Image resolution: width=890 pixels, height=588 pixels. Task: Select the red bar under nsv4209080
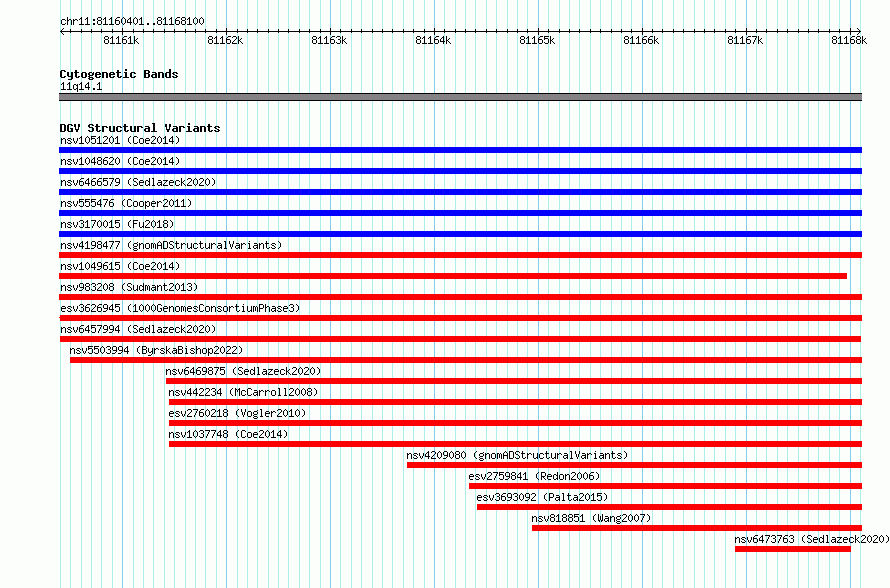[635, 465]
